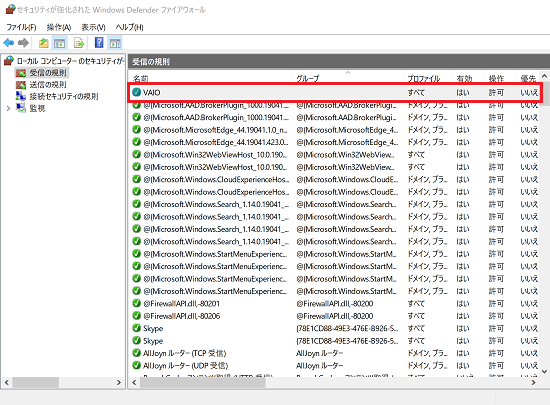Go back with the blue left arrow
Viewport: 550px width, 405px height.
point(9,43)
